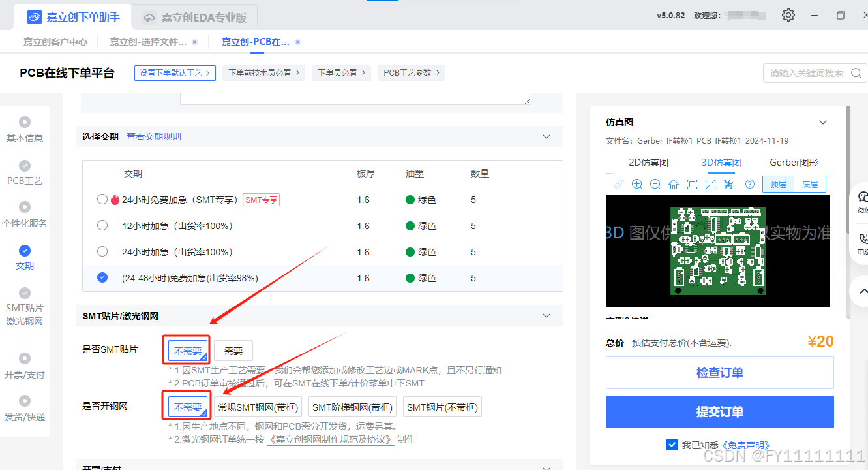Image resolution: width=868 pixels, height=470 pixels.
Task: Click the help question-mark icon in simulation toolbar
Action: [750, 184]
